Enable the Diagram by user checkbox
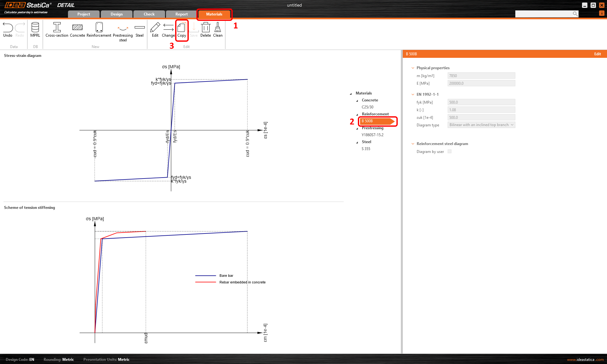This screenshot has height=364, width=607. coord(450,151)
